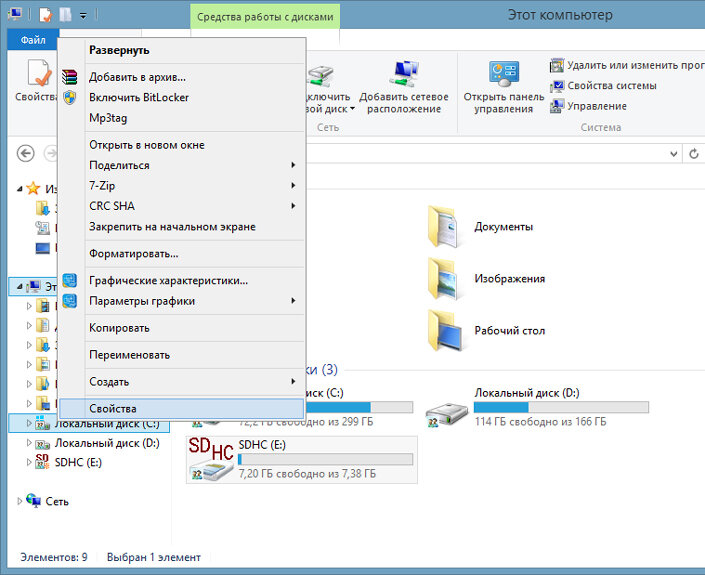Select SDHC (E:) in navigation tree
This screenshot has width=705, height=575.
78,463
